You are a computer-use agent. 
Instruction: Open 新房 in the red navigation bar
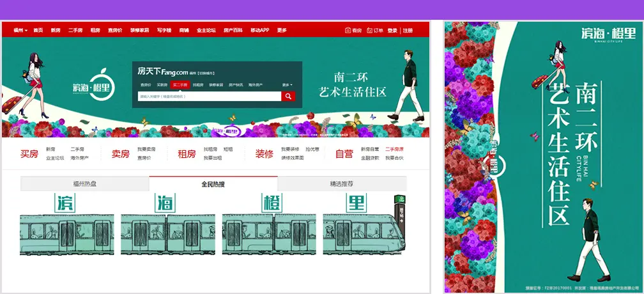click(56, 31)
